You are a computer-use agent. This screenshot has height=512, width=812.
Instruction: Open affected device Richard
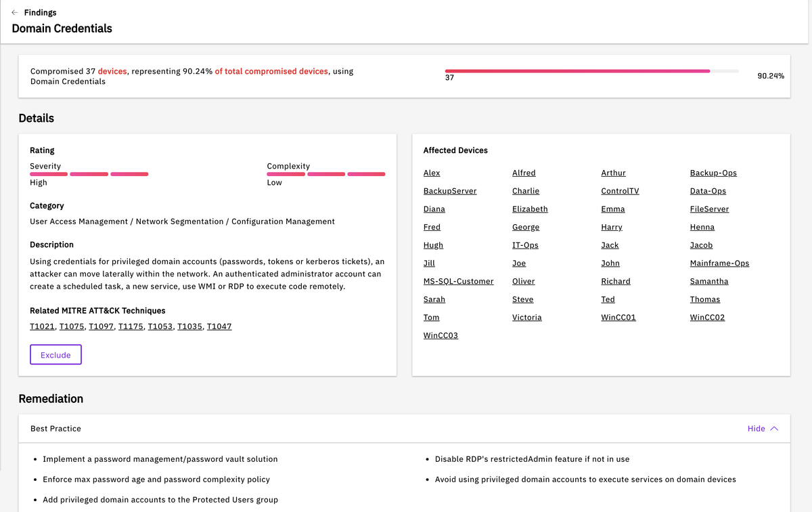click(x=616, y=281)
